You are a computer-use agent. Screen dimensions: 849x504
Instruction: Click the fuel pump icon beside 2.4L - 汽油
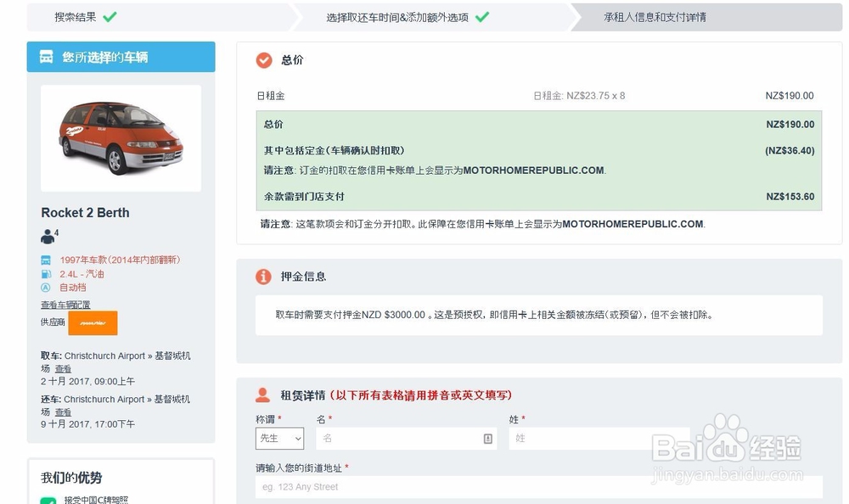pos(46,274)
